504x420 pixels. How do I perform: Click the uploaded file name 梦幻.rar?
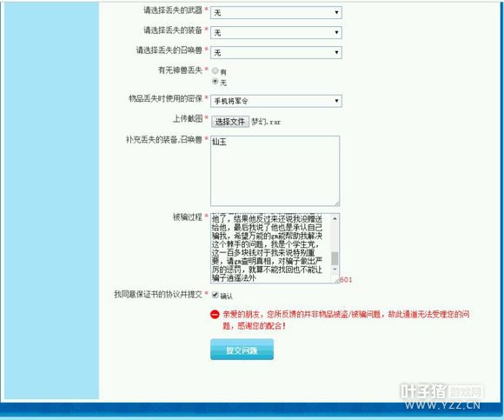click(266, 122)
